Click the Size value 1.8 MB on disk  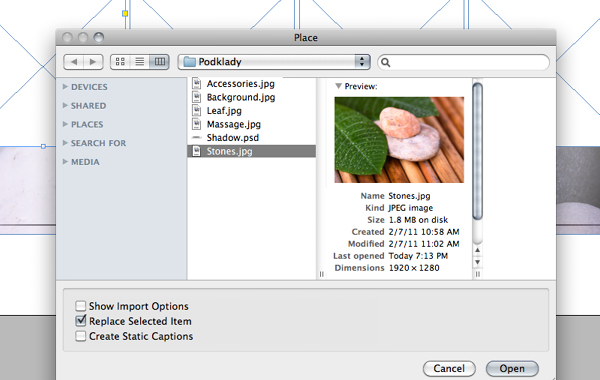(418, 220)
